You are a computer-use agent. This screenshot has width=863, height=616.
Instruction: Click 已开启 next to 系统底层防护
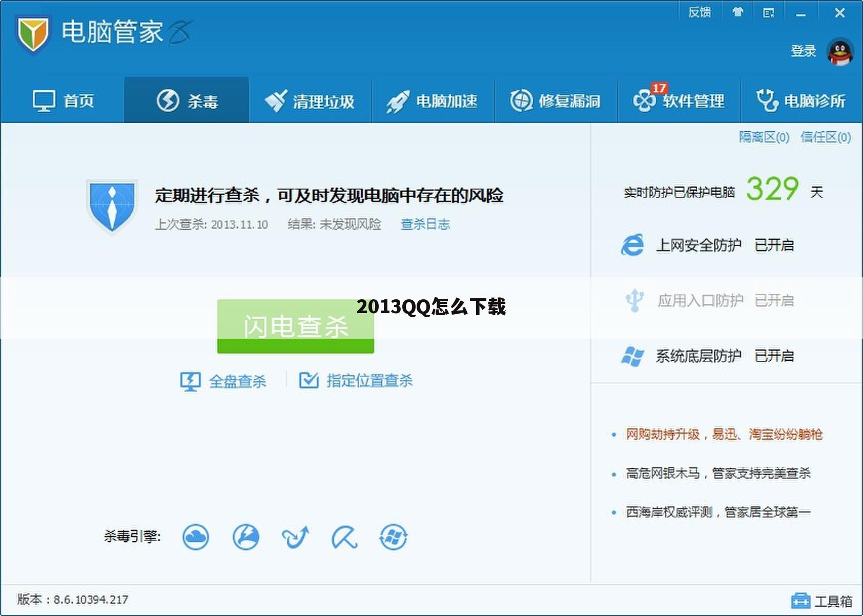point(774,356)
